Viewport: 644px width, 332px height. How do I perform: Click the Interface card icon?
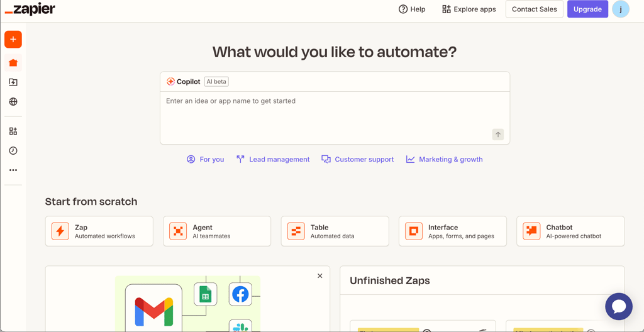[414, 231]
